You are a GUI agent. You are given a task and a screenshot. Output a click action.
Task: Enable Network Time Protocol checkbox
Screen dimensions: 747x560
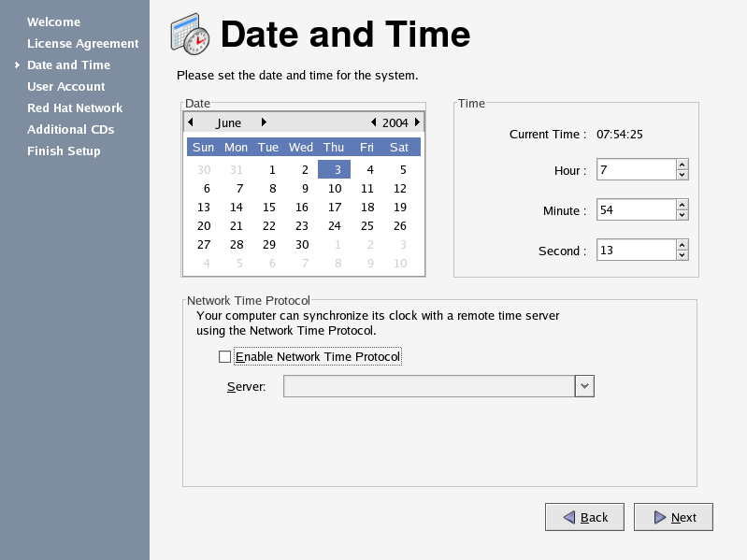[225, 357]
